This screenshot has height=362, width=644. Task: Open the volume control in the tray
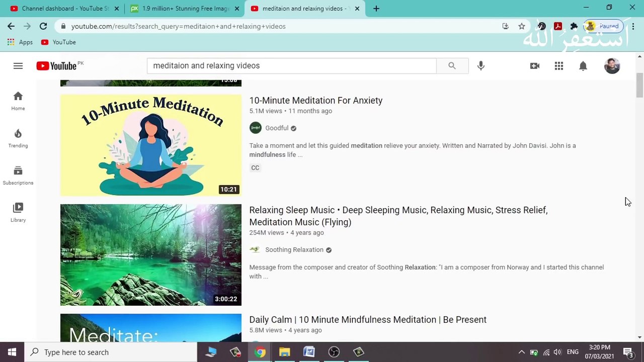[x=558, y=352]
